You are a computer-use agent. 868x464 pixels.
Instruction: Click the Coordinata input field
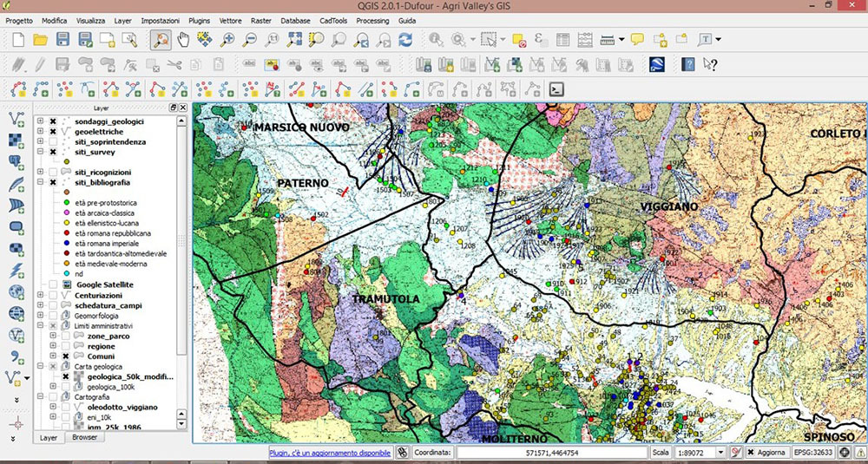[x=551, y=453]
